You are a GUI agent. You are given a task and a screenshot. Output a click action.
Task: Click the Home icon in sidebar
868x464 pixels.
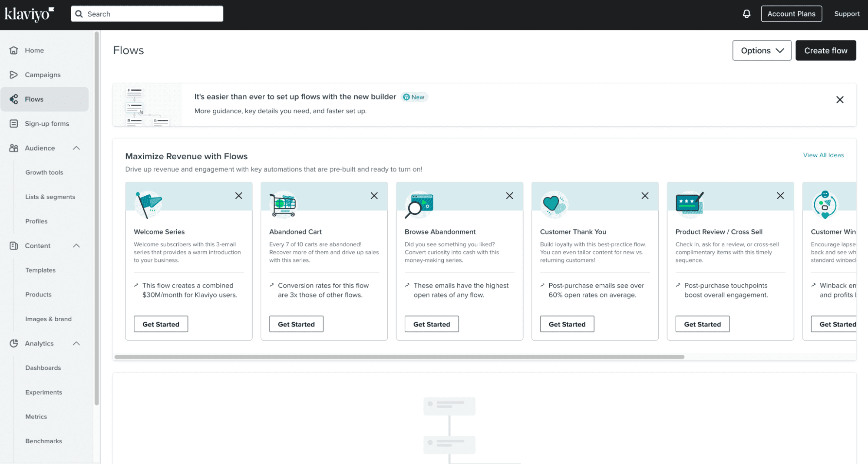(x=14, y=50)
